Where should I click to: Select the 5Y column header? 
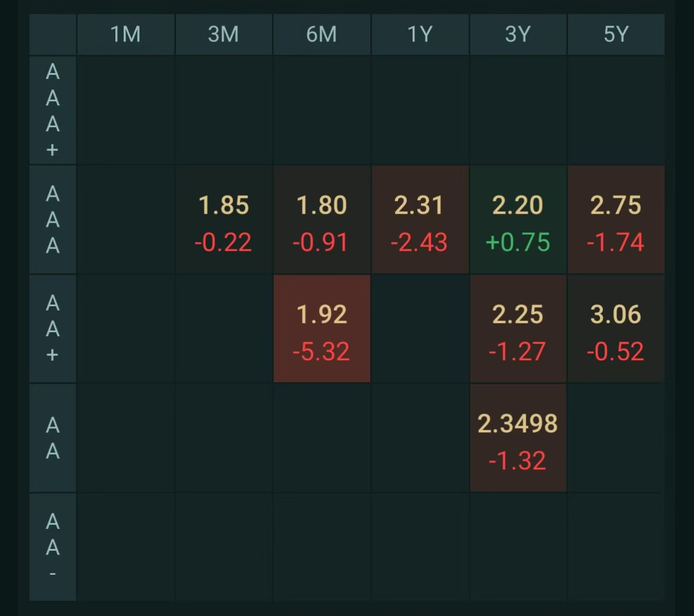(616, 35)
